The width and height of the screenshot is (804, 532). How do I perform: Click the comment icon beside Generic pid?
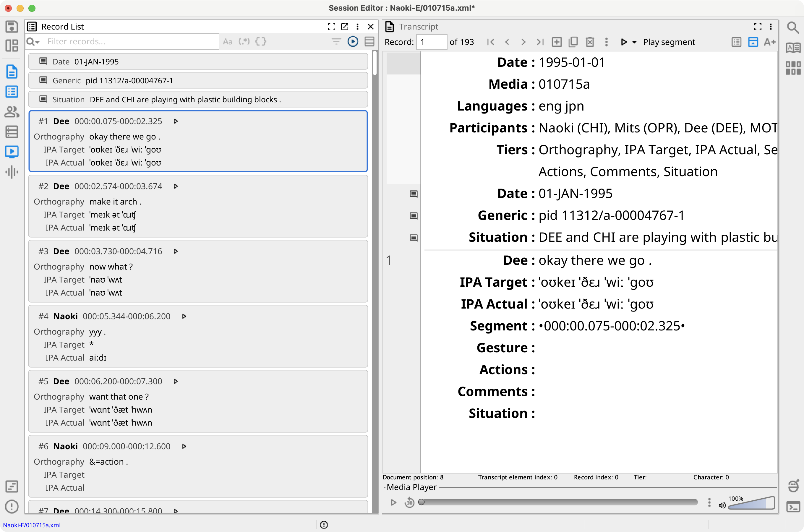(414, 216)
